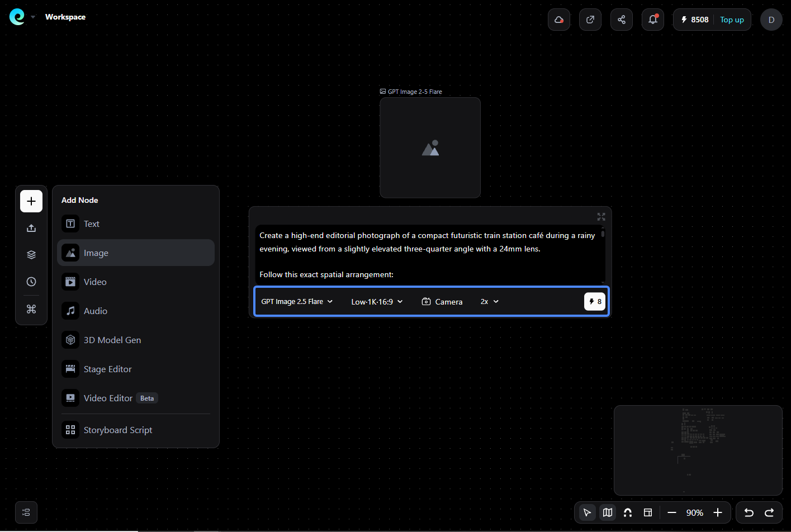791x532 pixels.
Task: Select the pointer cursor tool
Action: click(587, 512)
